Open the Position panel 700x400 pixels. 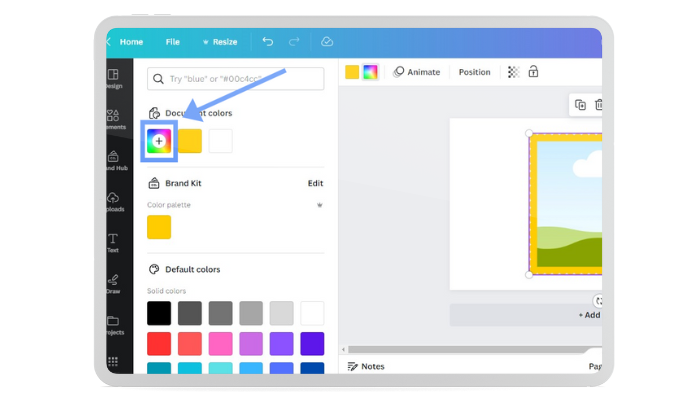pos(475,72)
